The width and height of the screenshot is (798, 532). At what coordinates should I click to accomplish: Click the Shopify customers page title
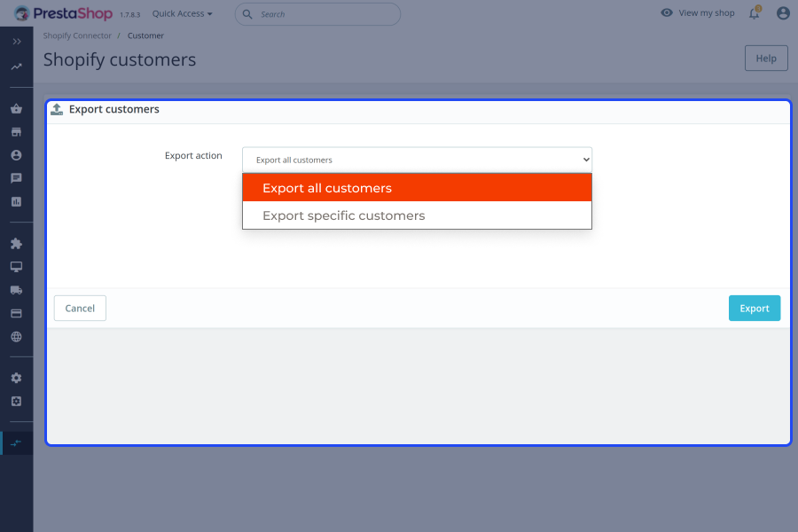[x=120, y=59]
